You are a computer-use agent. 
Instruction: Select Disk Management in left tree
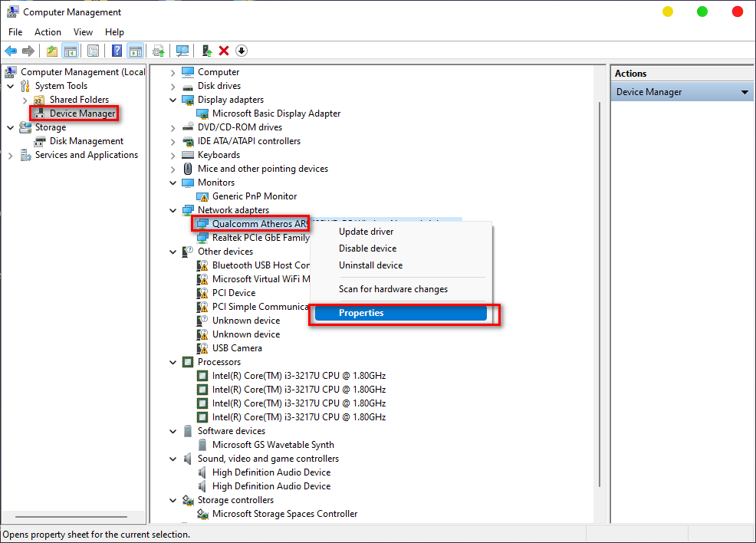(x=86, y=141)
